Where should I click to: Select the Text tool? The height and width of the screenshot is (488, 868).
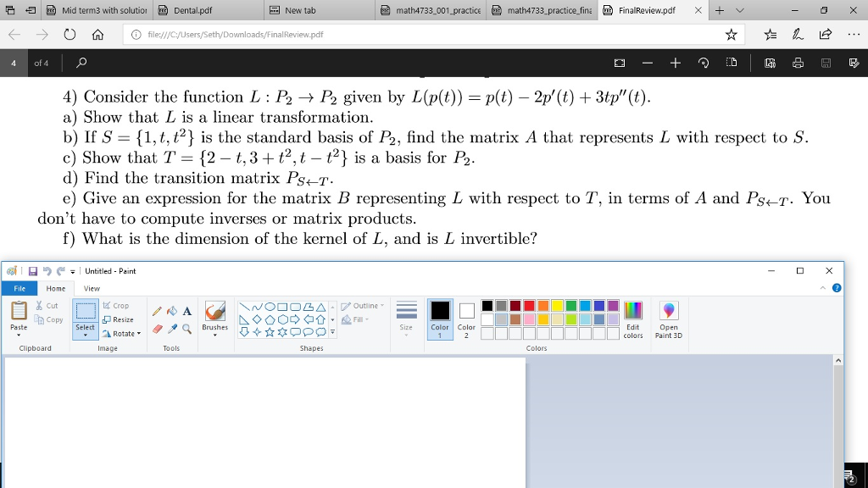tap(186, 311)
